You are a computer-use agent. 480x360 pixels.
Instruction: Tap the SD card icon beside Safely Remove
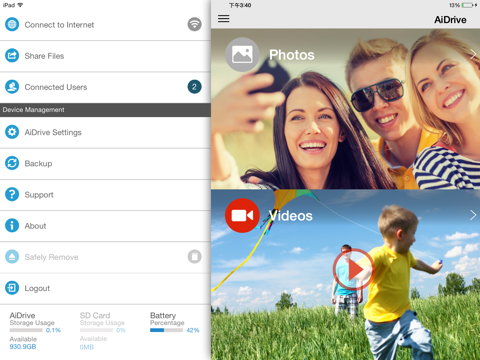194,257
